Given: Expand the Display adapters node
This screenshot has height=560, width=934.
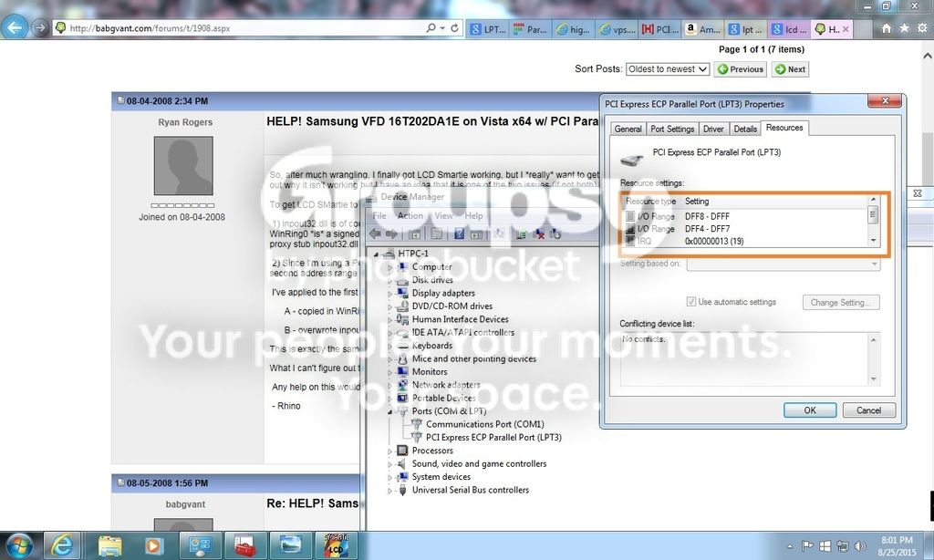Looking at the screenshot, I should pos(390,293).
